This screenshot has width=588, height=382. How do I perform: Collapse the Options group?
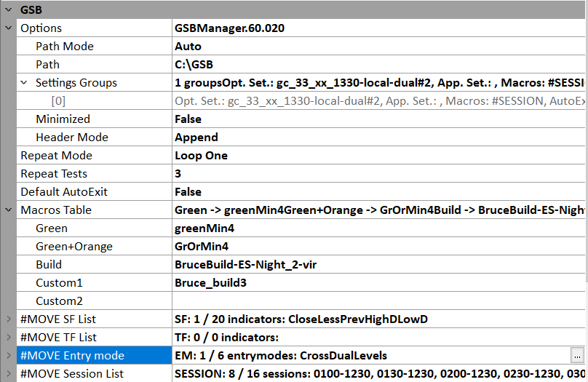tap(8, 28)
